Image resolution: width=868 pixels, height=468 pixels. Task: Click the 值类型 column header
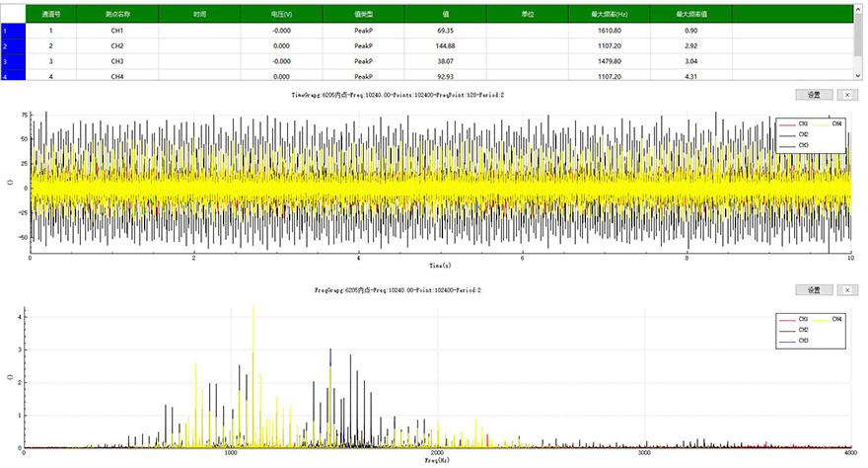[363, 16]
